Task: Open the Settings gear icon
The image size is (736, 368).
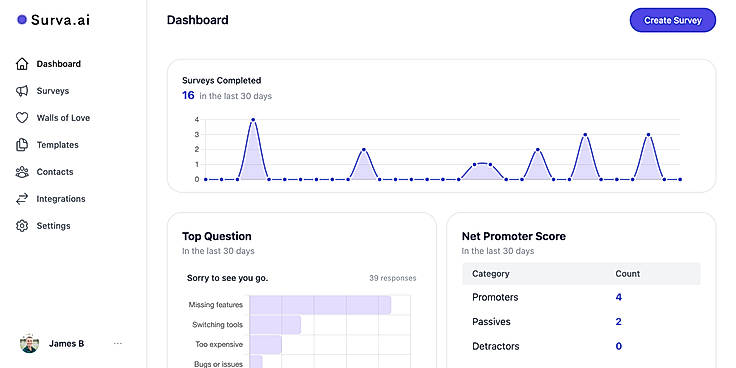Action: [x=22, y=226]
